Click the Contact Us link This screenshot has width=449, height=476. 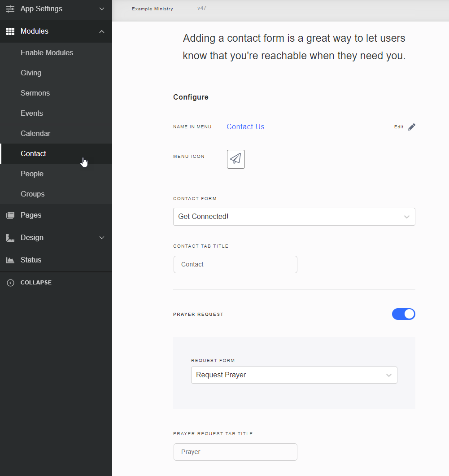coord(245,127)
